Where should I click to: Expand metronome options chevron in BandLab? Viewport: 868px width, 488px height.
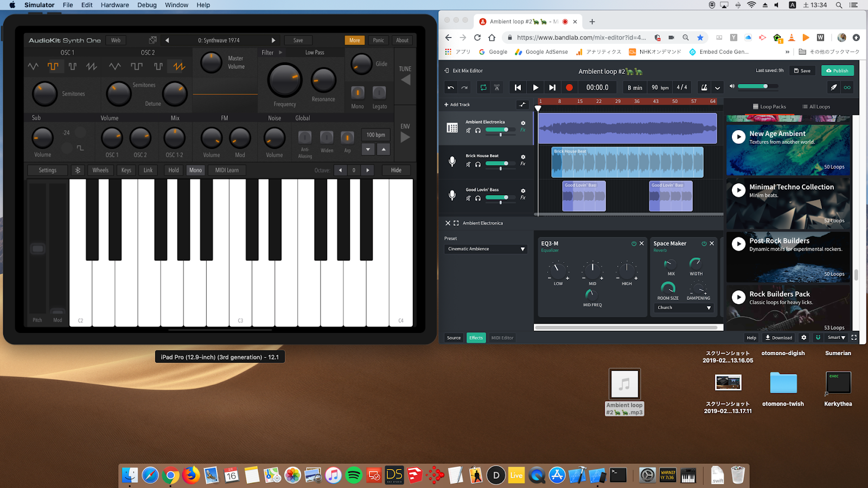[x=717, y=87]
